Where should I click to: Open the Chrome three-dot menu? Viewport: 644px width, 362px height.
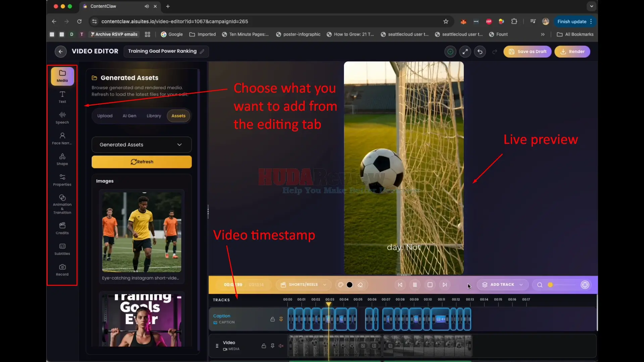tap(591, 21)
